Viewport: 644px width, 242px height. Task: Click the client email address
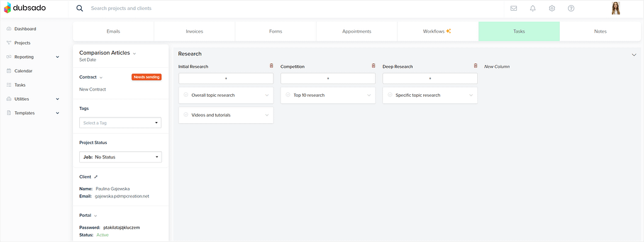(x=122, y=196)
